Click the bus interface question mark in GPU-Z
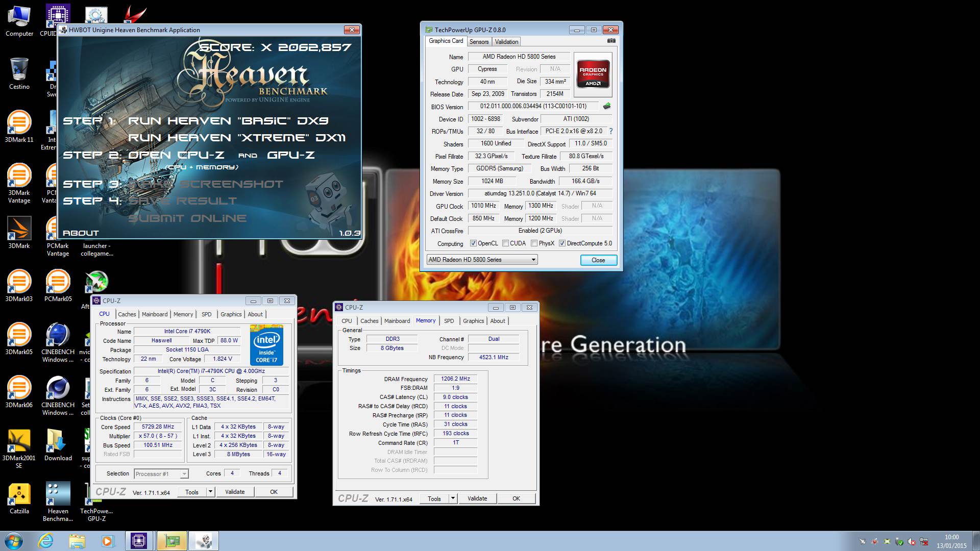Image resolution: width=980 pixels, height=551 pixels. [x=610, y=131]
